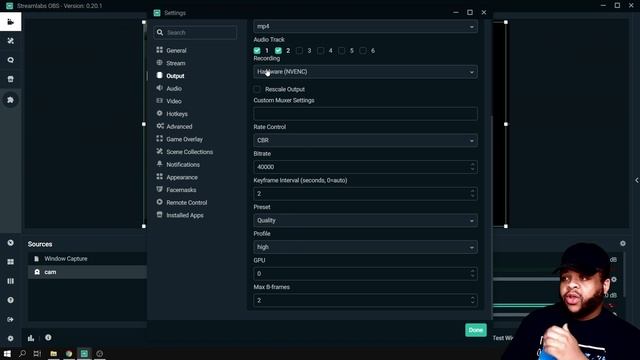
Task: Enable audio track 4 checkbox
Action: [x=321, y=51]
